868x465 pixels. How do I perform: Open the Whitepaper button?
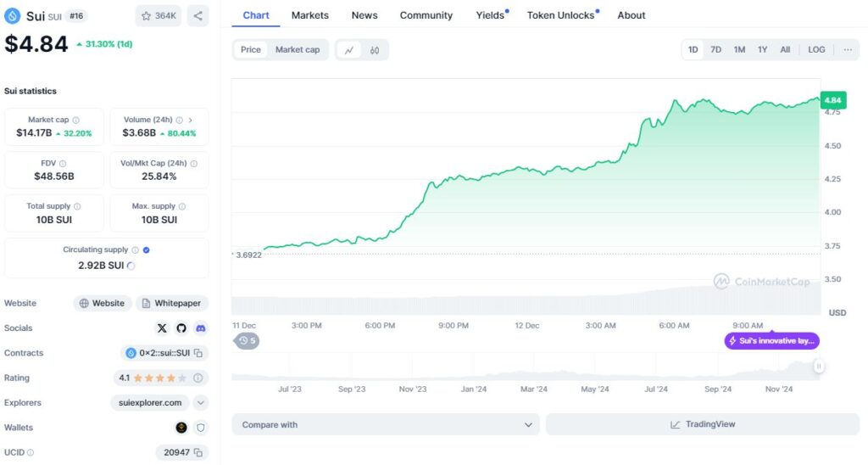click(x=172, y=303)
